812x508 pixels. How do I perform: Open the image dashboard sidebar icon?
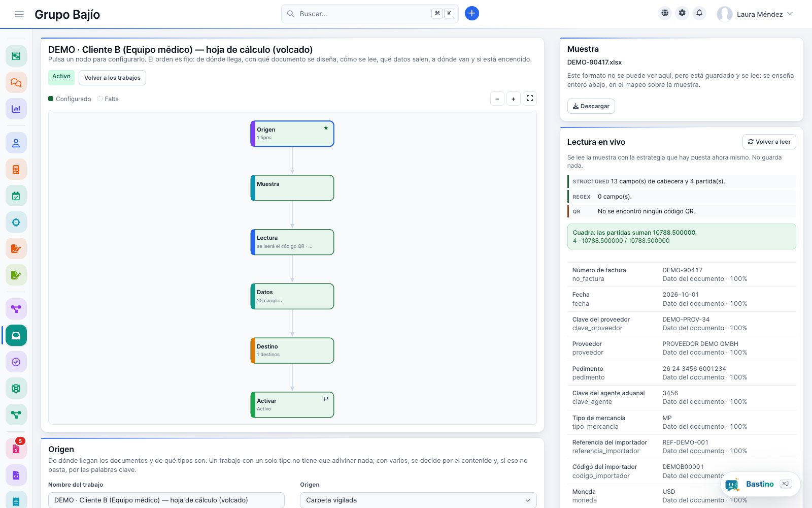coord(16,56)
